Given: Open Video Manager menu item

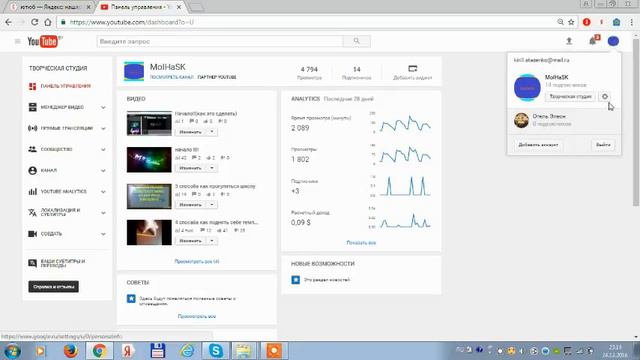Looking at the screenshot, I should [x=62, y=107].
